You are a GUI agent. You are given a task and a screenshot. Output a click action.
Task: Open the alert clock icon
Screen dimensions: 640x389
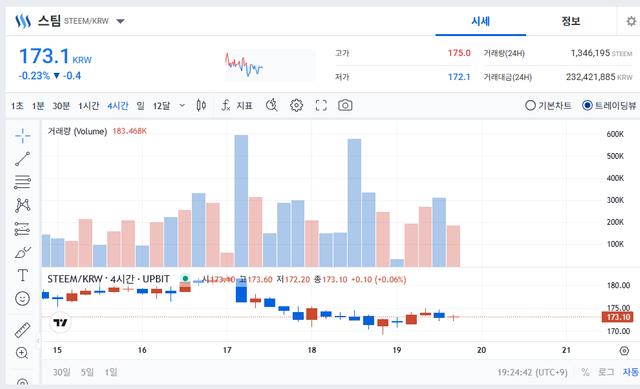pos(271,106)
